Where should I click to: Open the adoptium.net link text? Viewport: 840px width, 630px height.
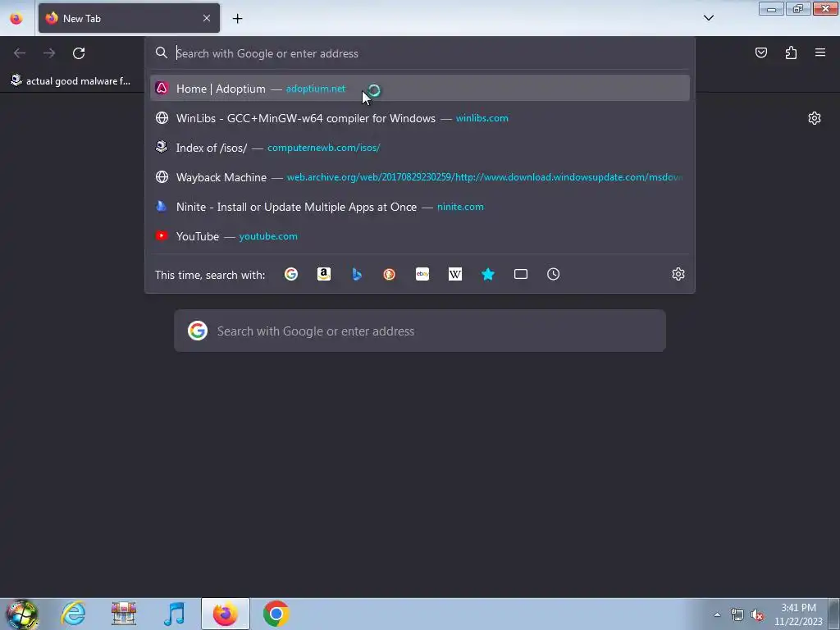coord(316,89)
